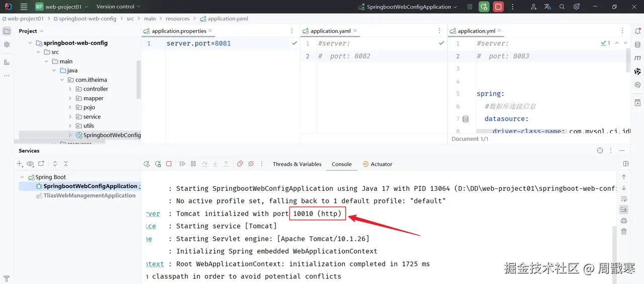
Task: Toggle Services view options eye icon
Action: [31, 164]
